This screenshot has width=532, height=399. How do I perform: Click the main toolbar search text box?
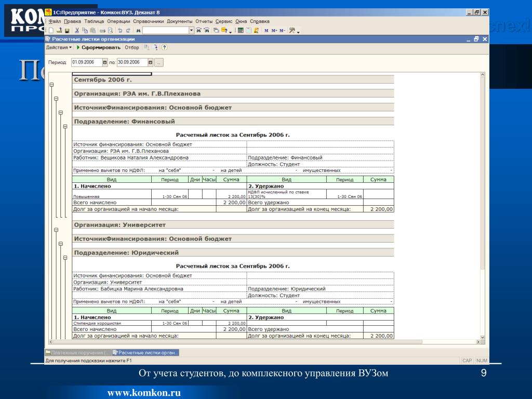[166, 31]
